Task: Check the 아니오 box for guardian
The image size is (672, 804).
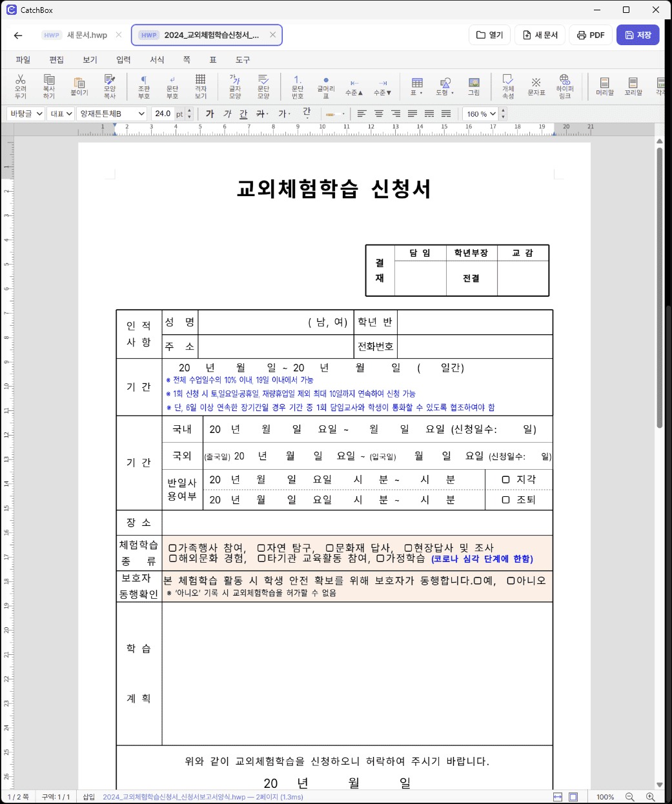Action: (511, 581)
